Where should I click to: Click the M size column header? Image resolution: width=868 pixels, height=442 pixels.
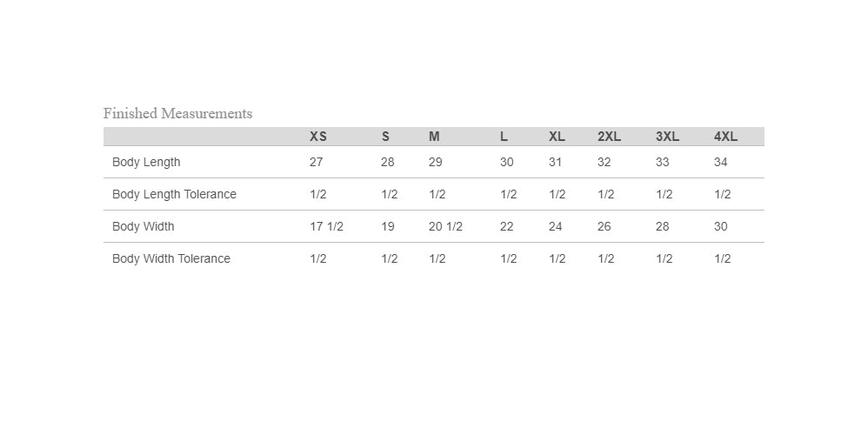click(434, 137)
